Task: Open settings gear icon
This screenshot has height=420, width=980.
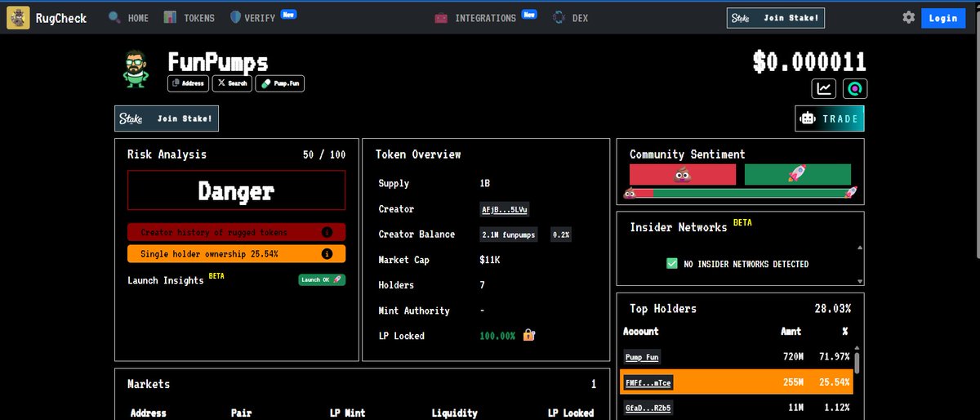Action: 909,17
